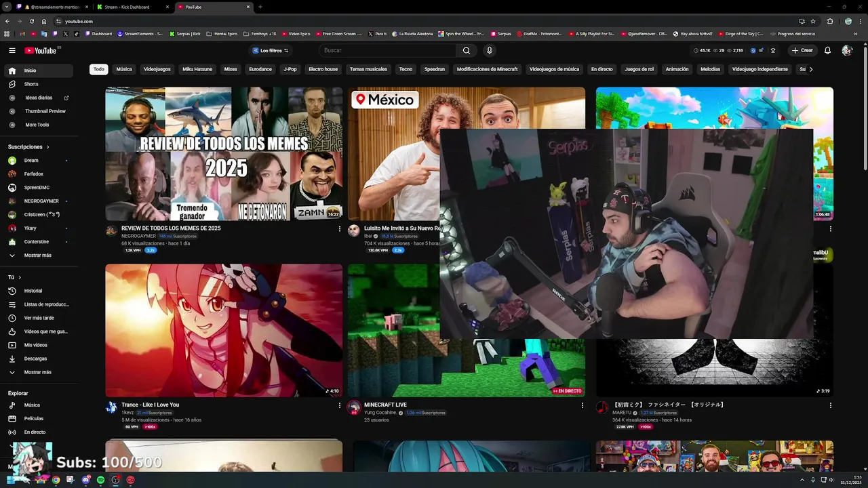Open StreamElements bookmark

coord(140,33)
